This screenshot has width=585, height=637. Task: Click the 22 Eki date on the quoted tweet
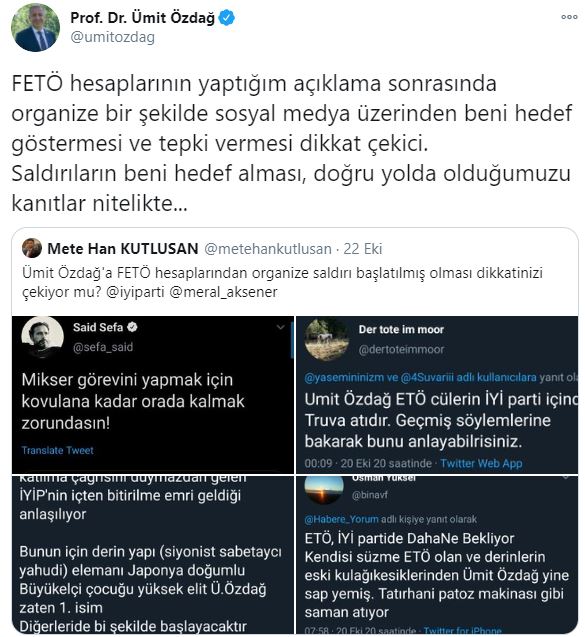(363, 249)
